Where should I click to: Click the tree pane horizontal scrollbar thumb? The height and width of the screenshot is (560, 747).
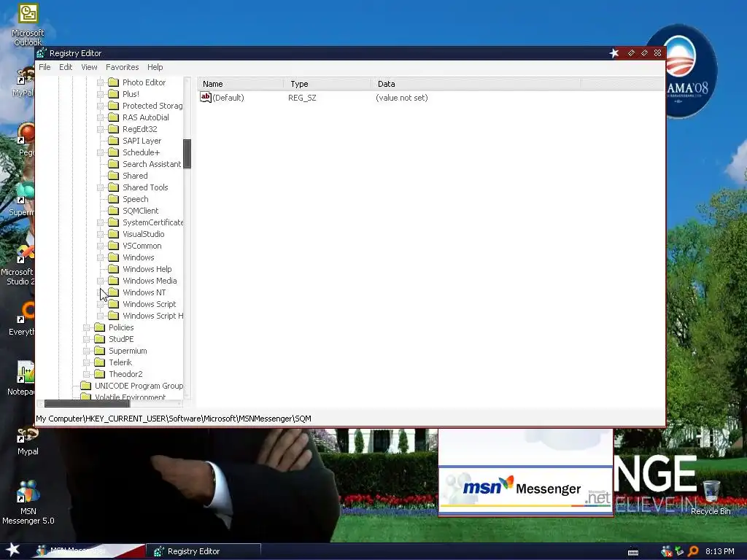tap(88, 403)
